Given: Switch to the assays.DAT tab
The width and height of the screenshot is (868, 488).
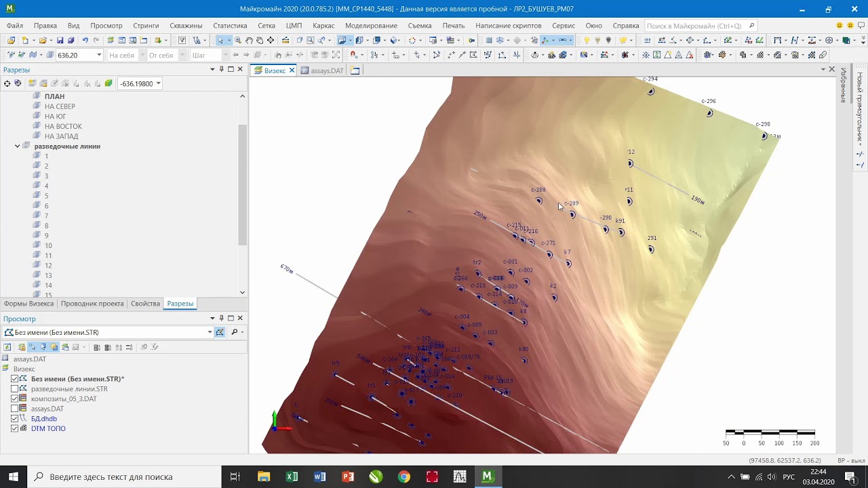Looking at the screenshot, I should tap(322, 70).
